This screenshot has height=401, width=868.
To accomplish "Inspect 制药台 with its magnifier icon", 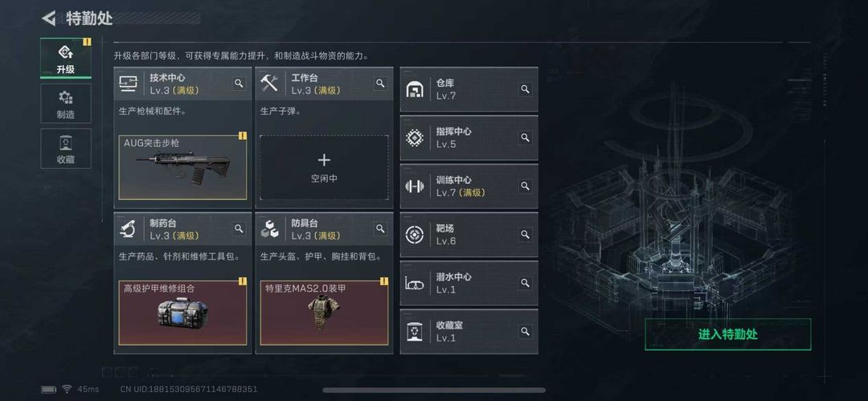I will pyautogui.click(x=239, y=228).
